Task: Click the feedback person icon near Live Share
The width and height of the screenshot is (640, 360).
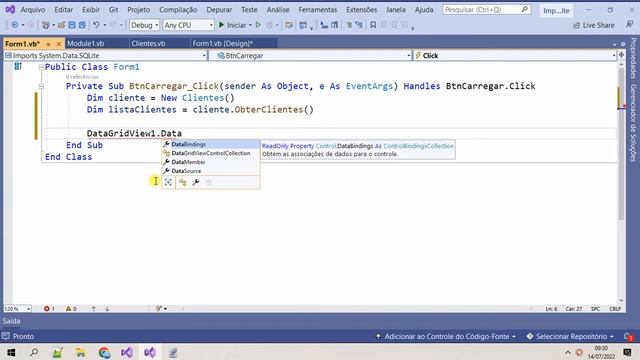Action: point(630,25)
